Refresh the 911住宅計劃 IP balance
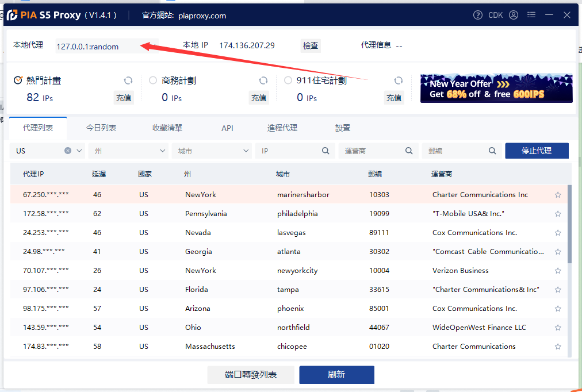Image resolution: width=582 pixels, height=392 pixels. [x=399, y=80]
